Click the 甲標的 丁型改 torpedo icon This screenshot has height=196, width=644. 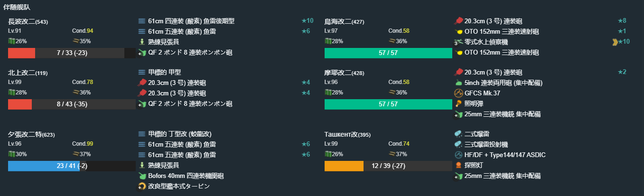point(142,134)
